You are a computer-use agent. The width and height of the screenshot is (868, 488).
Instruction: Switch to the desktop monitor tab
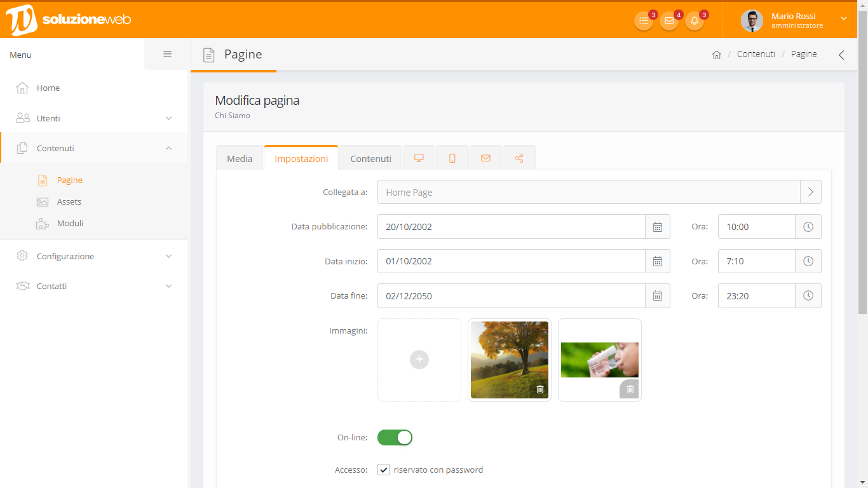coord(419,158)
